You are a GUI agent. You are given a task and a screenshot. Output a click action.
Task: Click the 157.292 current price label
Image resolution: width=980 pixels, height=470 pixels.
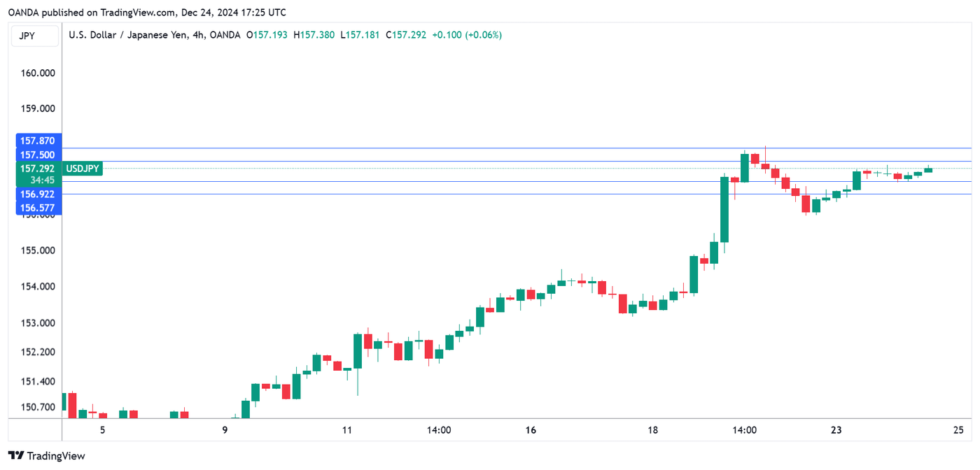pyautogui.click(x=38, y=169)
